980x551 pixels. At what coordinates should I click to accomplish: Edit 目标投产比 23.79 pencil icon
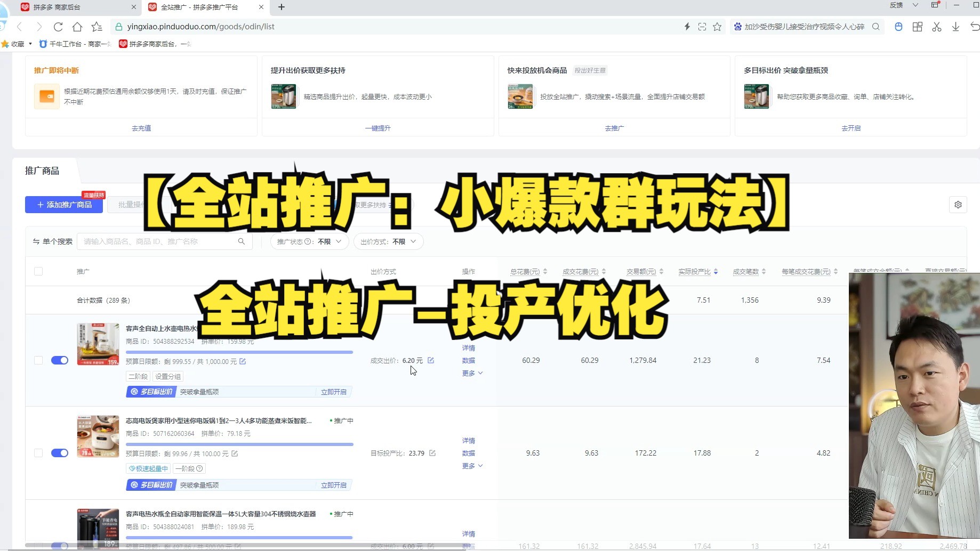pyautogui.click(x=432, y=453)
